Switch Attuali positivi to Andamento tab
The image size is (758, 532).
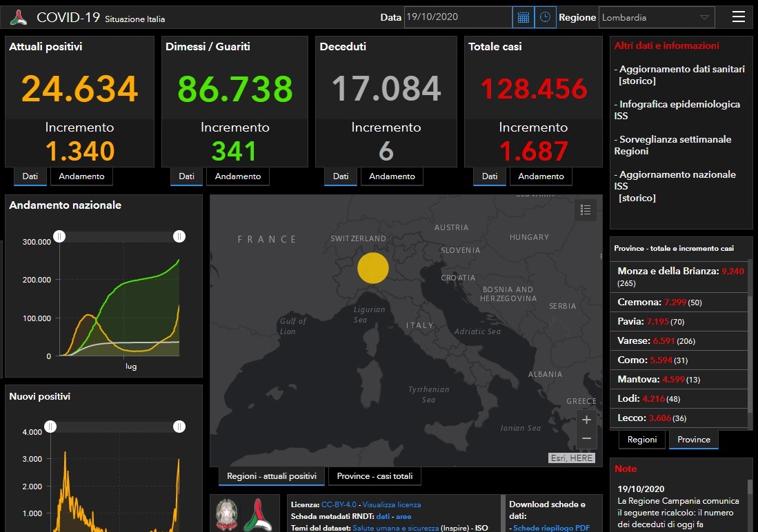coord(81,176)
